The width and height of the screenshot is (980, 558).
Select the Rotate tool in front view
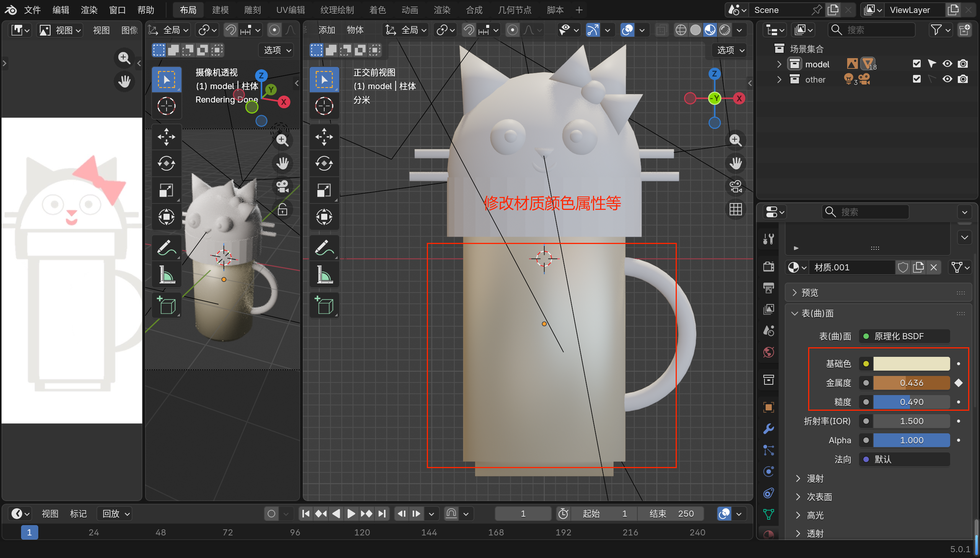(x=324, y=163)
